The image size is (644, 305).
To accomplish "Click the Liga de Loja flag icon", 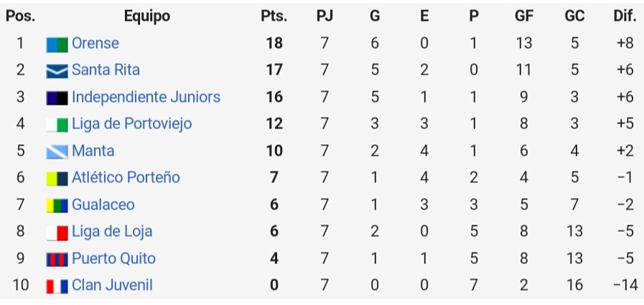I will 57,233.
